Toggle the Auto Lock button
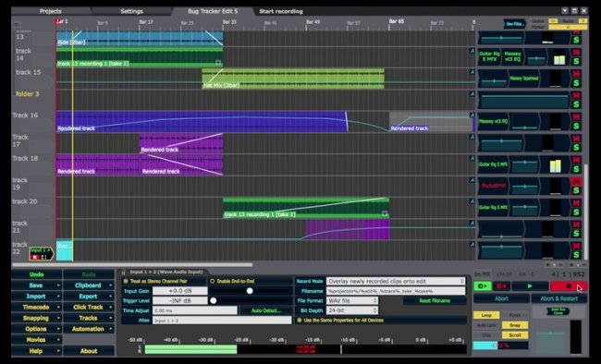The image size is (601, 364). pos(486,325)
